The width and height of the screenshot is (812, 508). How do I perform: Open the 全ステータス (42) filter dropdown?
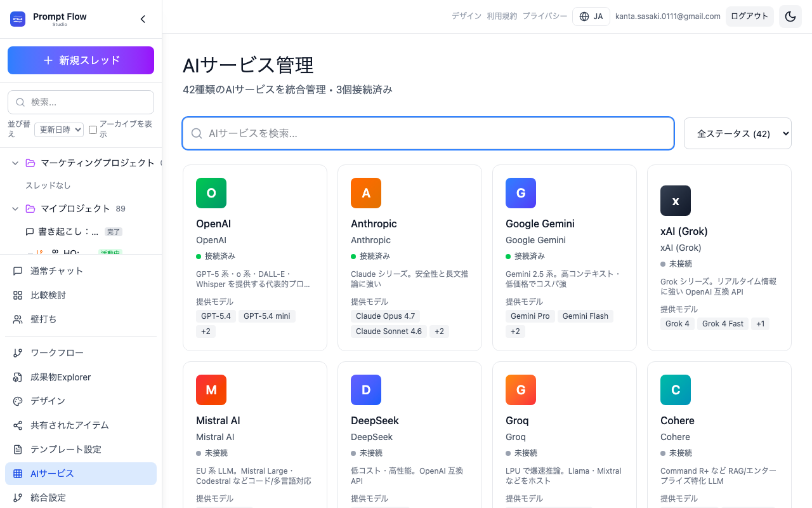[x=738, y=133]
